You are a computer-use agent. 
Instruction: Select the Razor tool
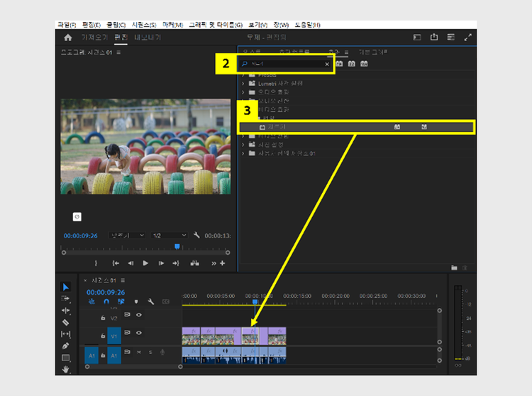click(65, 322)
